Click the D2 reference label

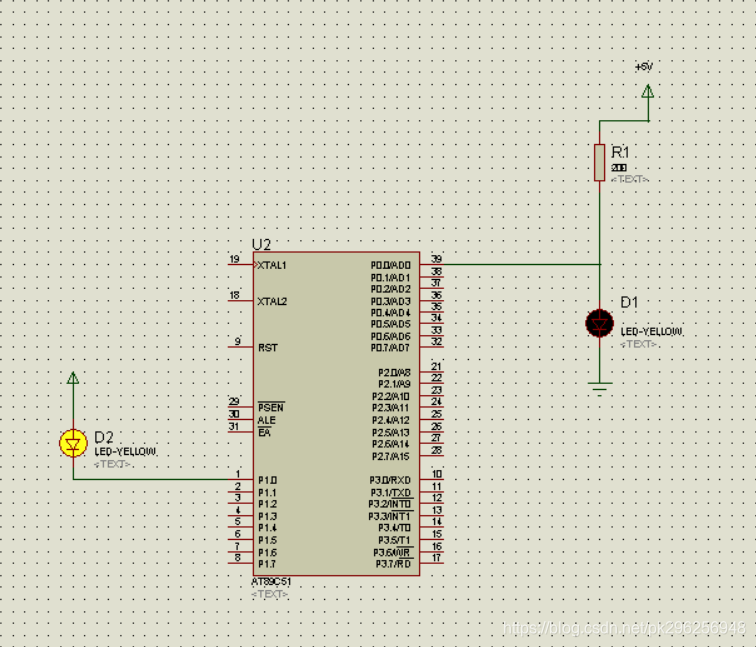103,437
